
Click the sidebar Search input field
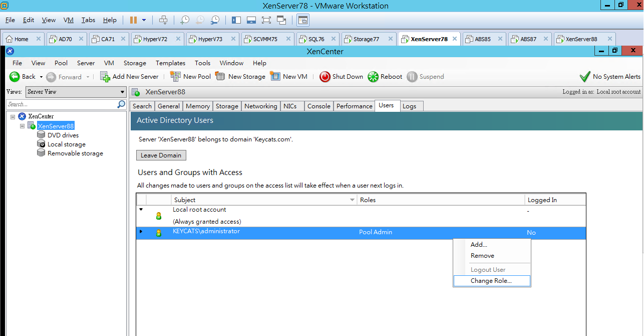[62, 104]
